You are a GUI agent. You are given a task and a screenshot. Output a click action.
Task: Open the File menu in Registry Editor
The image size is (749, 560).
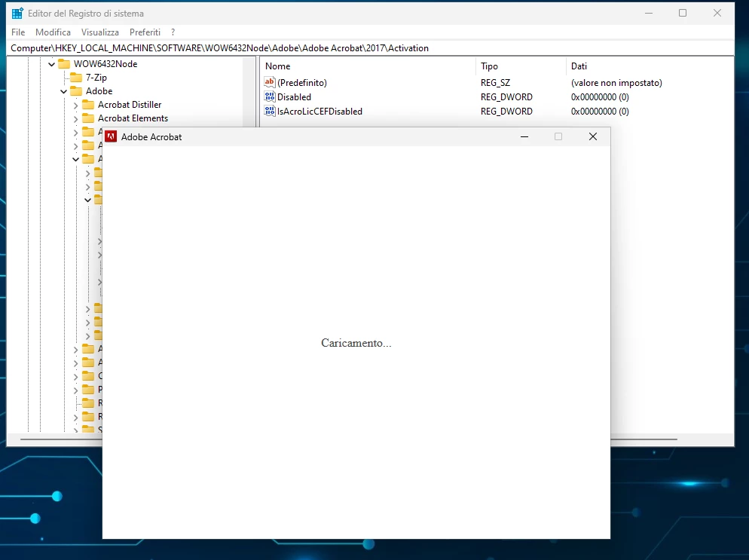coord(18,32)
